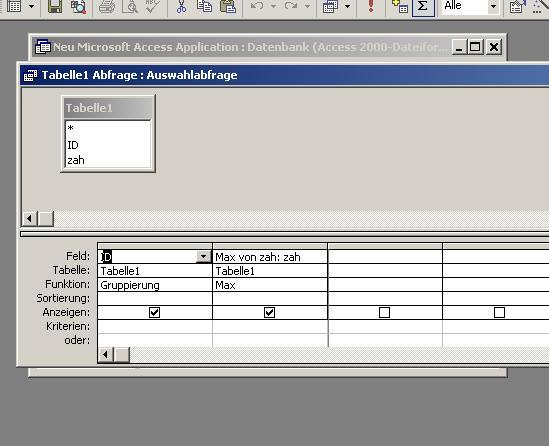Run the query with the red exclamation icon
This screenshot has height=446, width=549.
pos(371,6)
